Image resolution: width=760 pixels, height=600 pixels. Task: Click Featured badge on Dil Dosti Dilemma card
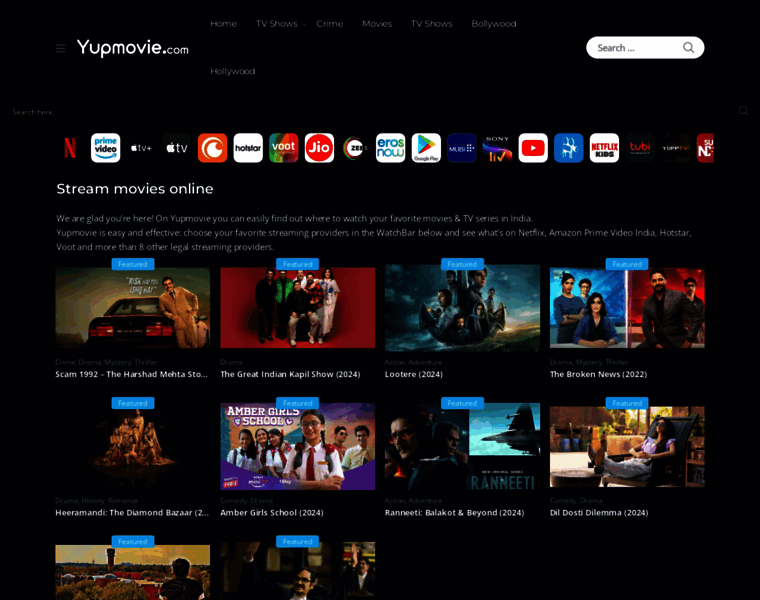point(627,403)
